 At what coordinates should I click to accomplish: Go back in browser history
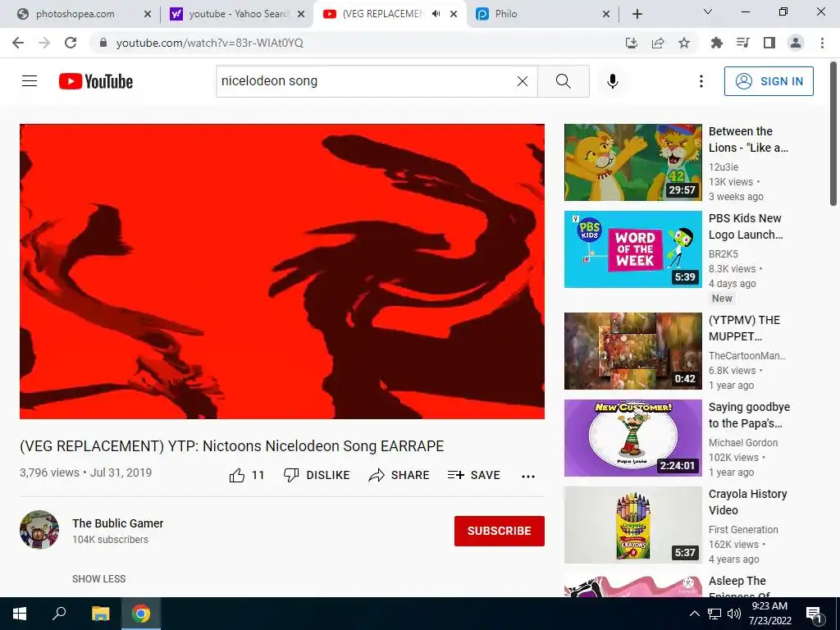pos(18,43)
